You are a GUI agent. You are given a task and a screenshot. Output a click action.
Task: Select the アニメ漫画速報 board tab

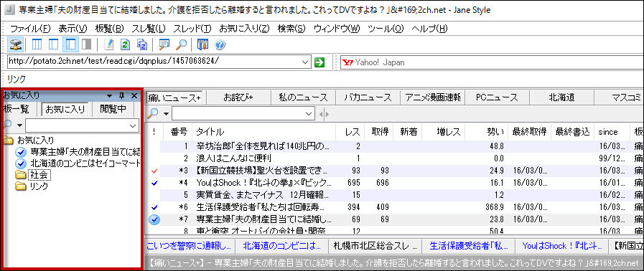coord(432,98)
